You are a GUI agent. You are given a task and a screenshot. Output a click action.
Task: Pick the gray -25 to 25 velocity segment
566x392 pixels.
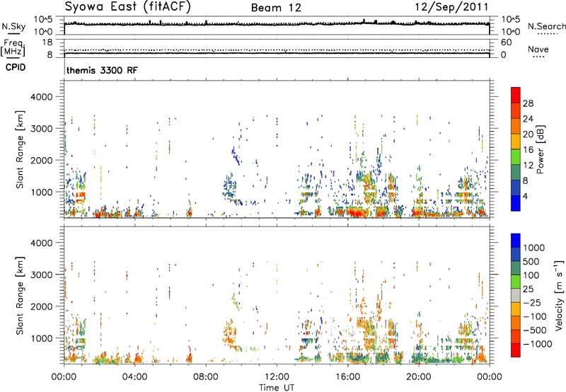click(x=516, y=295)
